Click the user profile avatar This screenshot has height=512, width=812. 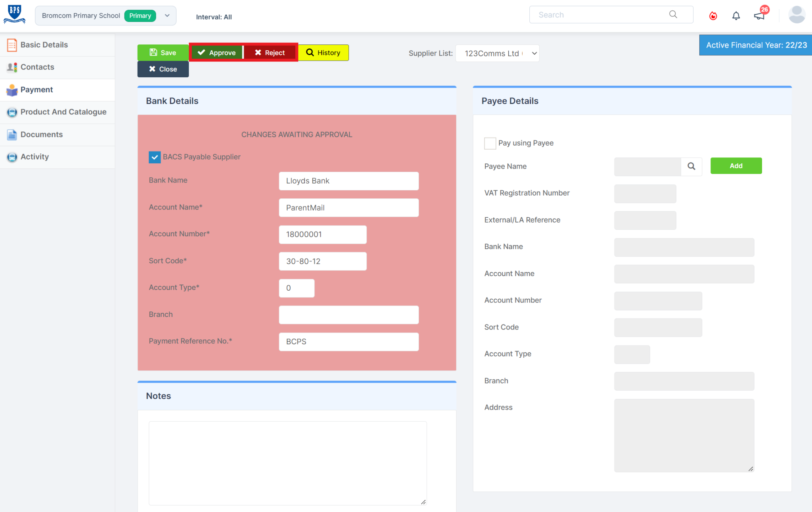pyautogui.click(x=797, y=15)
